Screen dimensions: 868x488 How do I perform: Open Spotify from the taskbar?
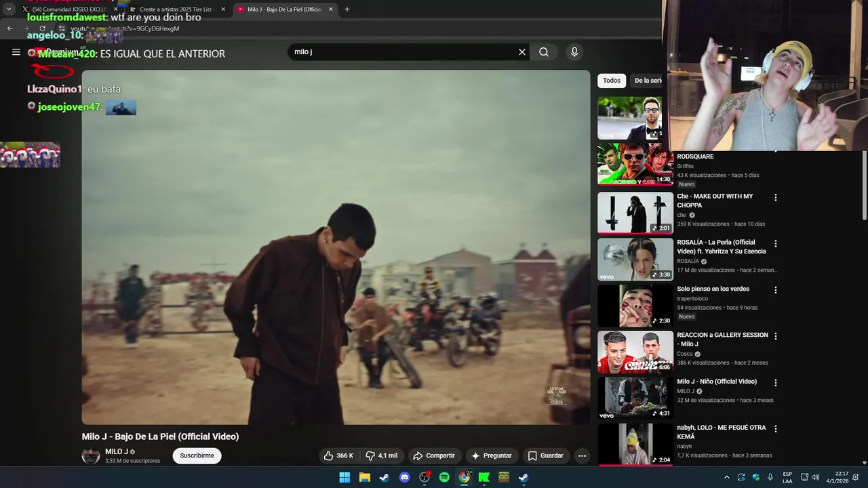coord(444,477)
